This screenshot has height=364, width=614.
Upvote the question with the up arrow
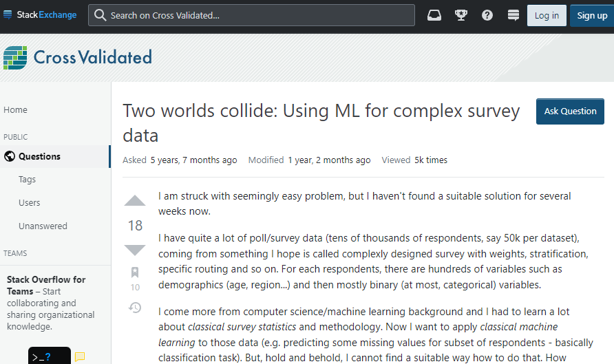point(135,200)
